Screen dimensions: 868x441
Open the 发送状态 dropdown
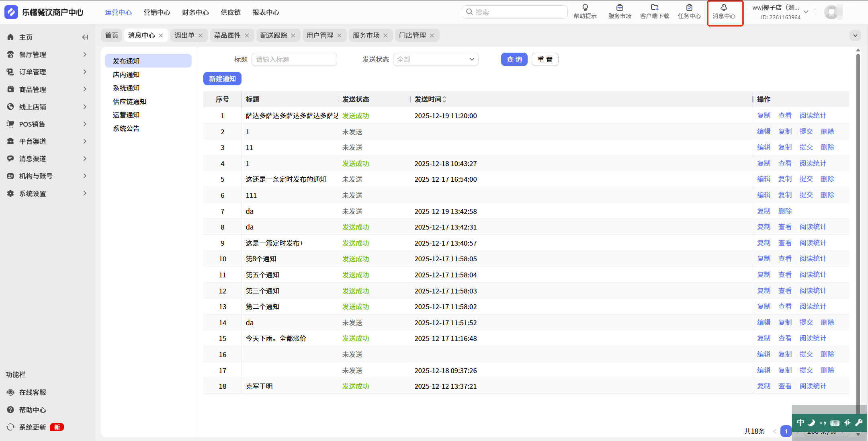point(435,59)
